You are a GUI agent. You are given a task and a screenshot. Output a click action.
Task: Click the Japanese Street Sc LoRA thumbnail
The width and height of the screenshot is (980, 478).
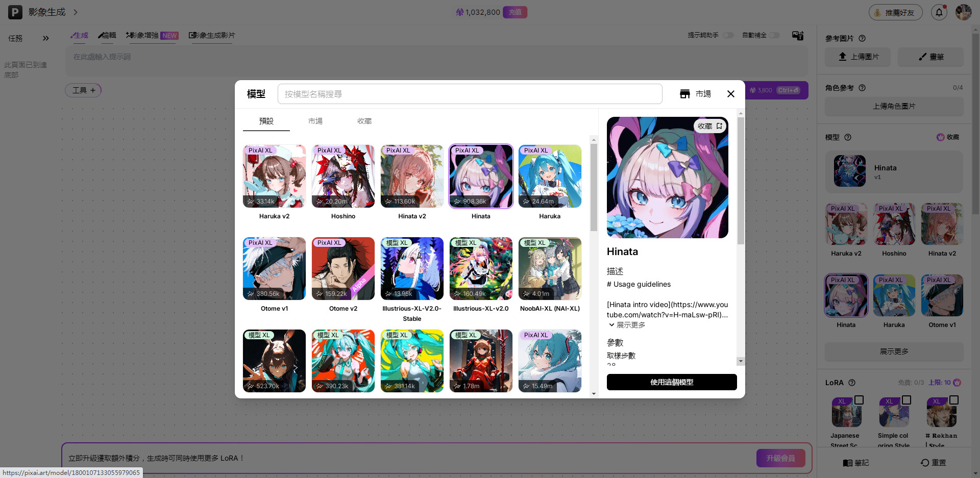(x=847, y=412)
